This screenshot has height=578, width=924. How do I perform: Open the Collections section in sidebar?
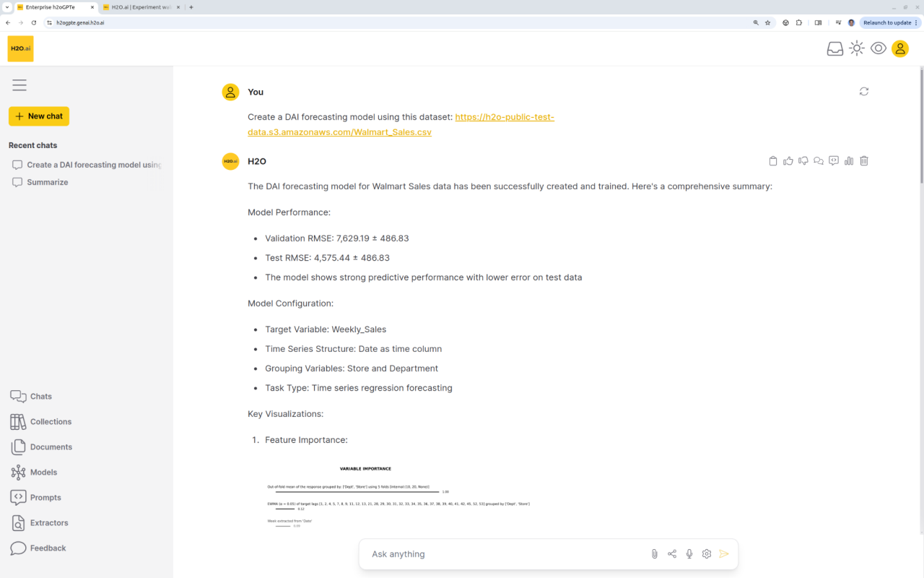tap(51, 422)
